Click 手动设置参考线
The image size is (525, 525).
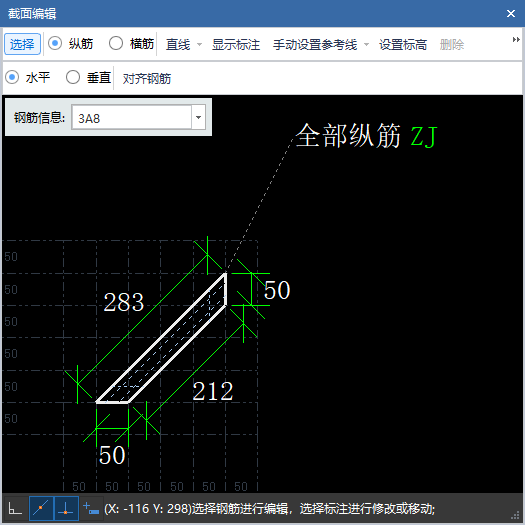click(315, 45)
